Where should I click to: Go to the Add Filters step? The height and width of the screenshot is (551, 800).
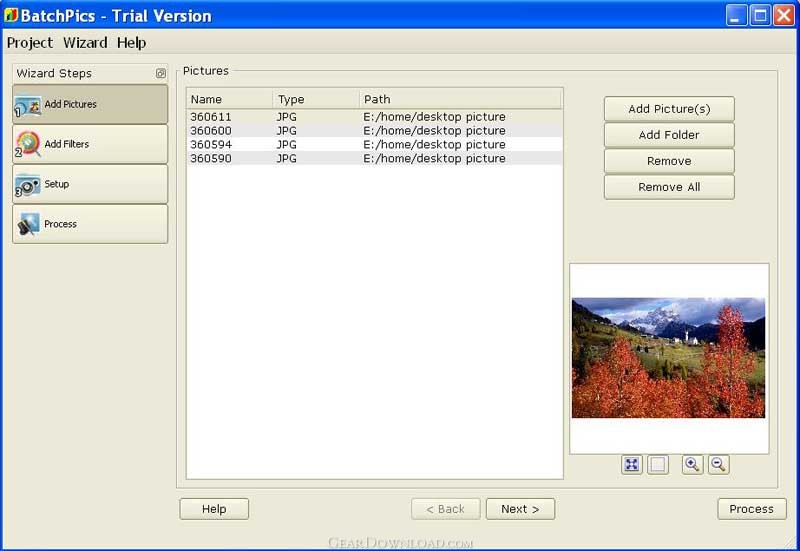90,144
